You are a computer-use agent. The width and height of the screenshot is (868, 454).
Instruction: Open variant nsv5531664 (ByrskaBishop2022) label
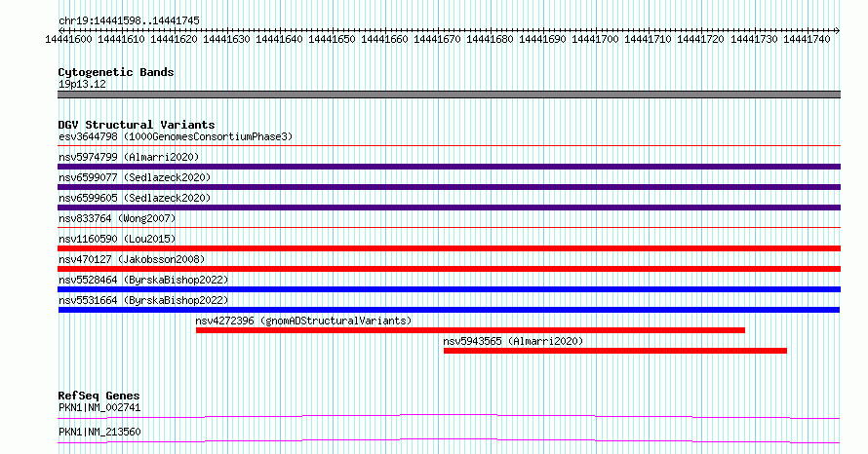pos(143,300)
